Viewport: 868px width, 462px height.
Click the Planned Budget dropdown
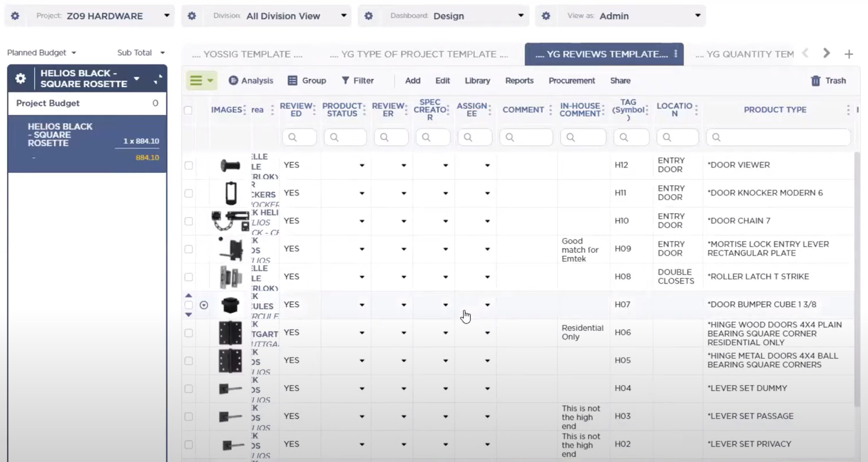[41, 52]
